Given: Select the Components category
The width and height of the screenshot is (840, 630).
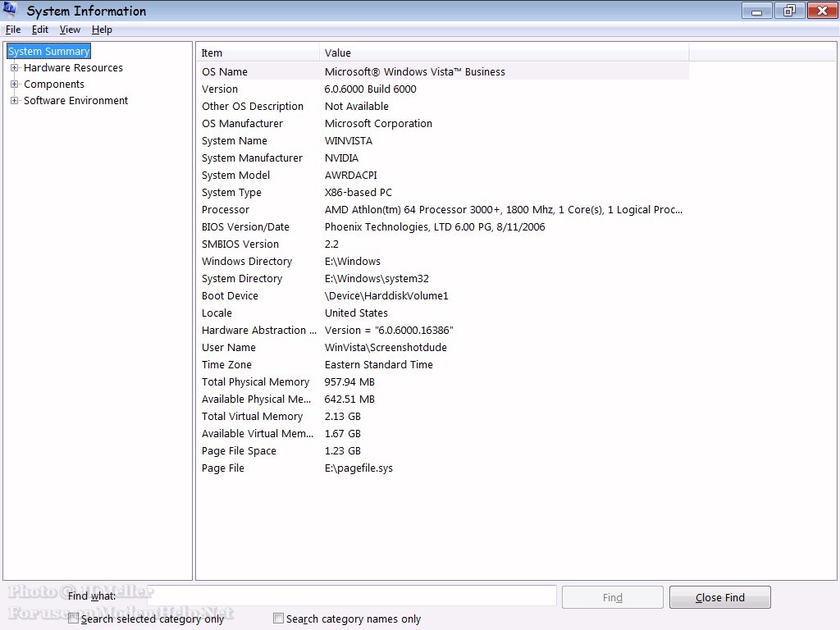Looking at the screenshot, I should (x=54, y=84).
